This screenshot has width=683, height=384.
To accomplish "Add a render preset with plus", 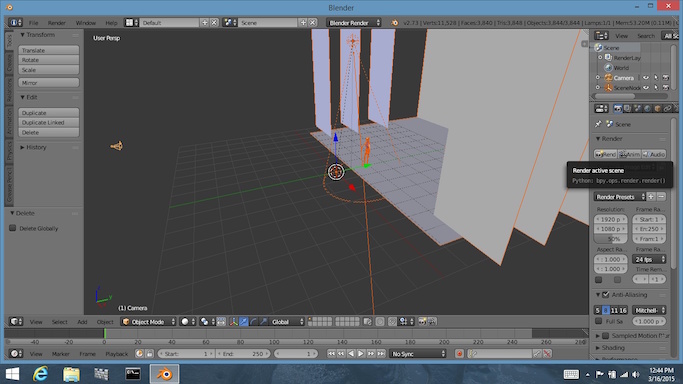I will click(651, 197).
